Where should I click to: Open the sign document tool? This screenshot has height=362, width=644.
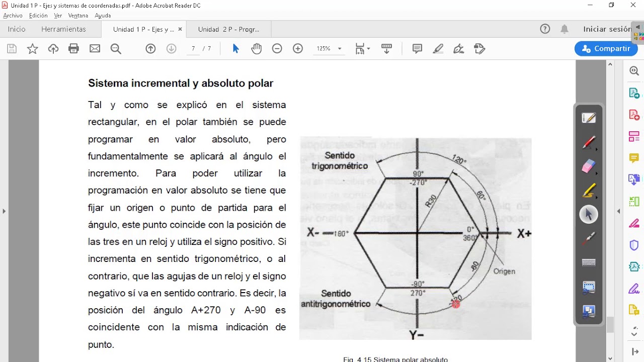[459, 49]
